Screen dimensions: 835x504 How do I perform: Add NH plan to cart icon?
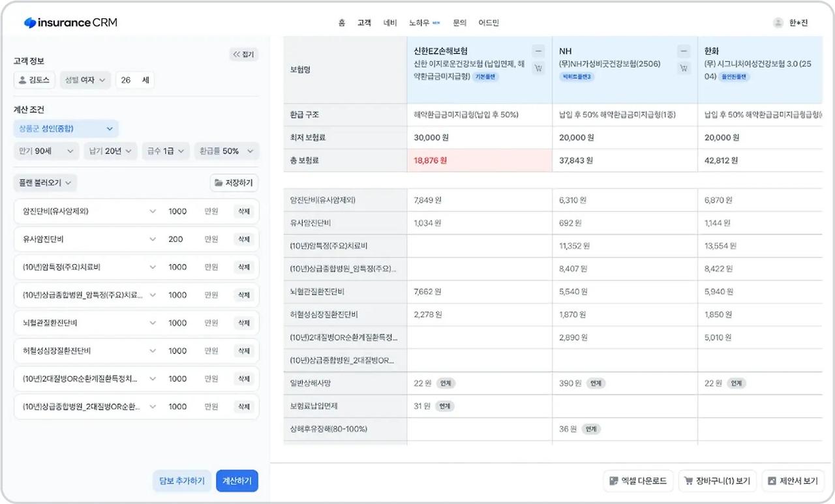tap(683, 68)
